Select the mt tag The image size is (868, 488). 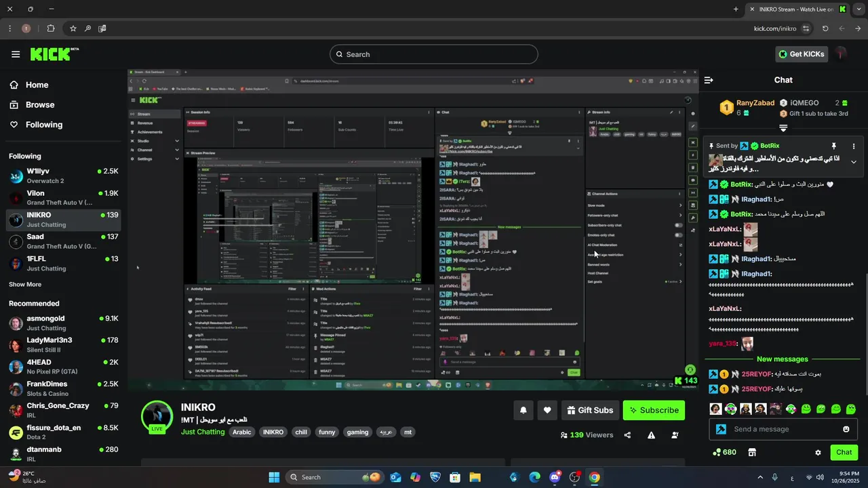coord(408,432)
